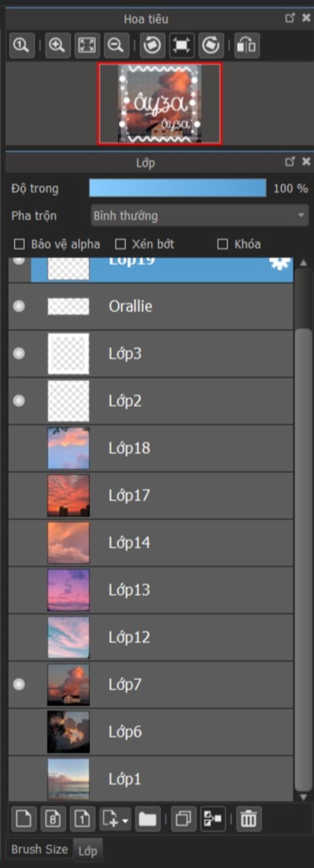This screenshot has height=868, width=314.
Task: Hide the Orallie layer
Action: click(19, 306)
